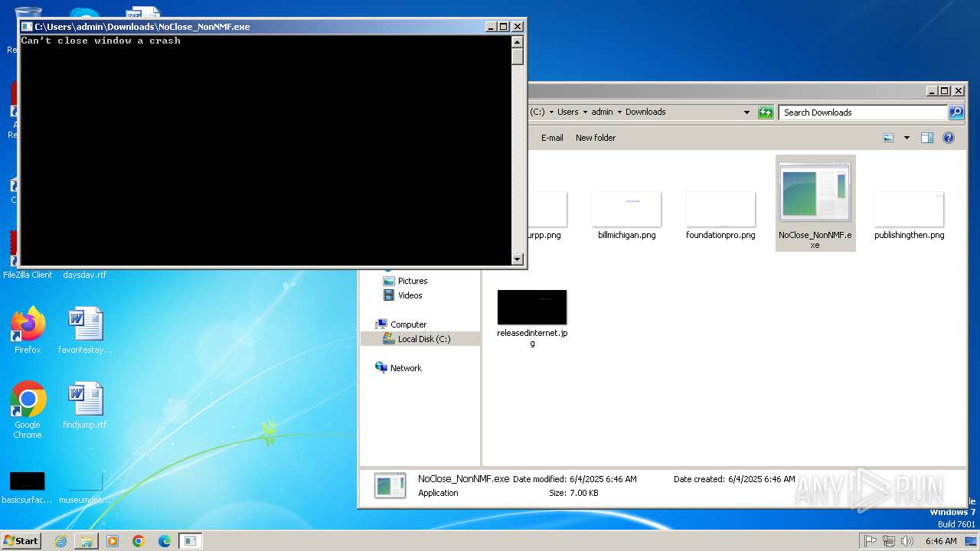Launch Microsoft Edge from taskbar
The image size is (980, 551).
pyautogui.click(x=165, y=541)
